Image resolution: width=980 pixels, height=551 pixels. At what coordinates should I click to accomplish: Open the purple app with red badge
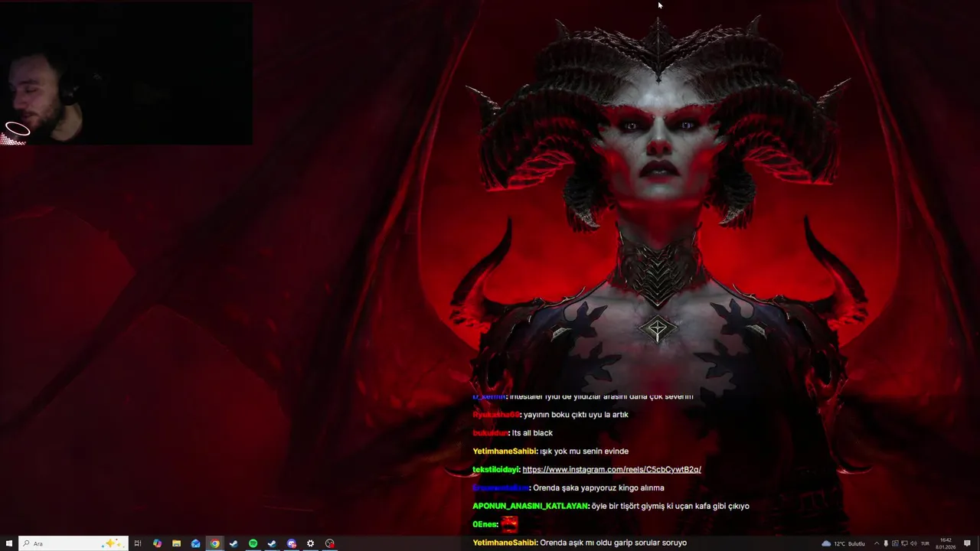click(x=292, y=543)
